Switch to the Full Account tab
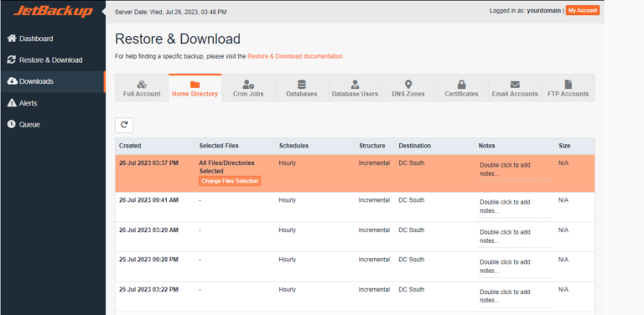 [x=142, y=88]
